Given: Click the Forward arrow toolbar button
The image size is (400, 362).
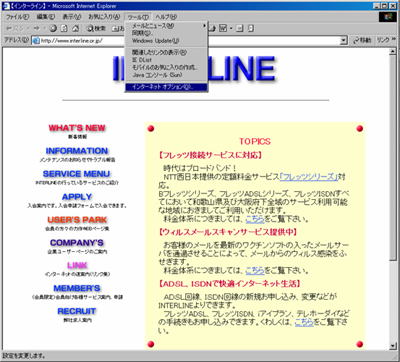Looking at the screenshot, I should tap(36, 28).
